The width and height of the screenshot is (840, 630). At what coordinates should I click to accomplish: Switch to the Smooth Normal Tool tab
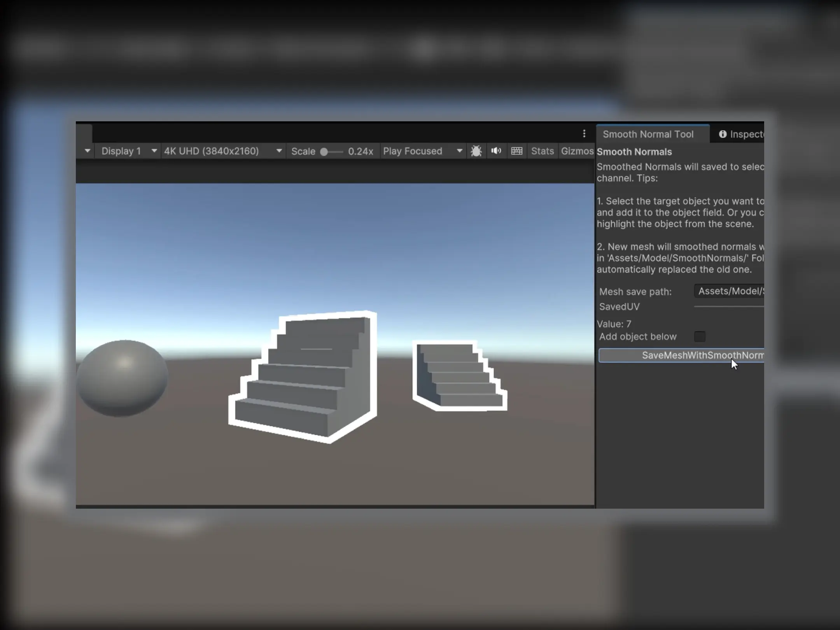(x=648, y=134)
